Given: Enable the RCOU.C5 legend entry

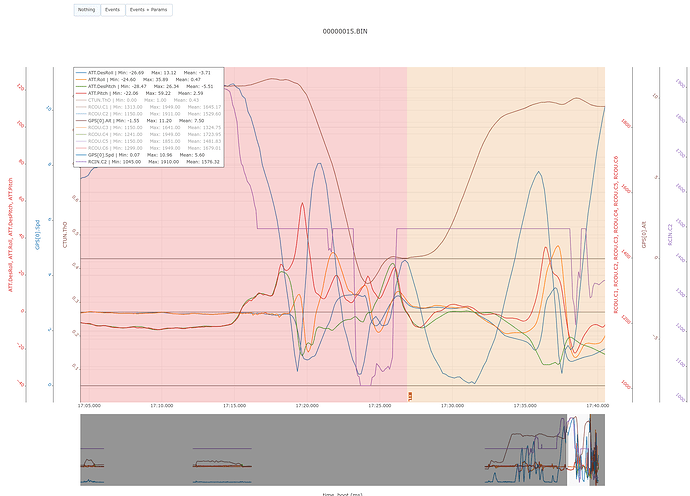Looking at the screenshot, I should 148,141.
